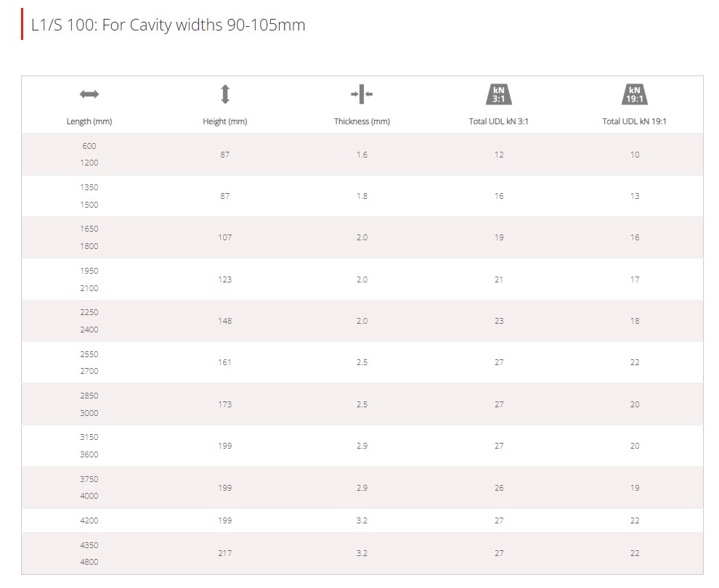
Task: Click the 148 height cell
Action: coord(224,321)
